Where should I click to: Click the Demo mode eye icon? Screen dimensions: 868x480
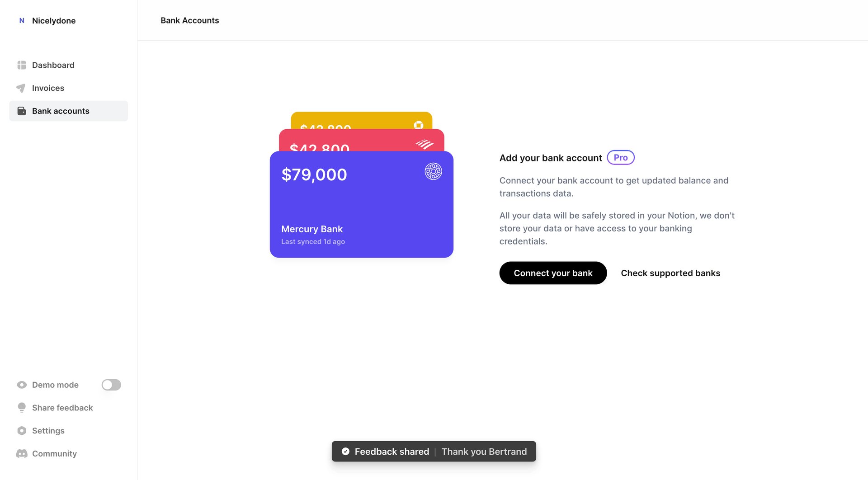click(21, 385)
